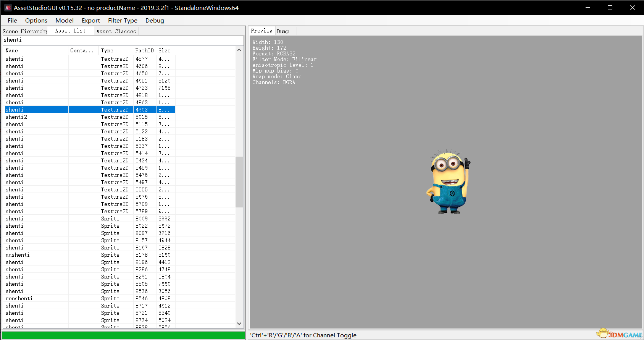Select the mashenti sprite row
This screenshot has width=644, height=340.
[90, 255]
